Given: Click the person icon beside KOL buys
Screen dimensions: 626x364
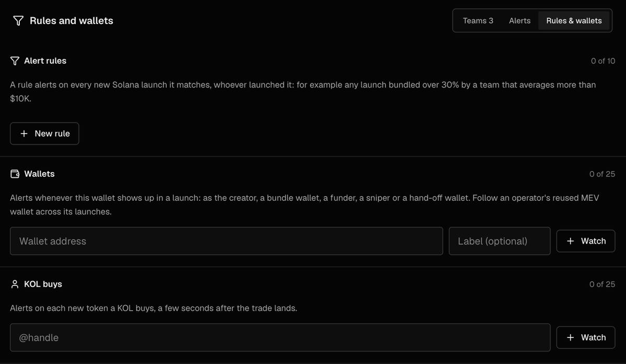Looking at the screenshot, I should 15,284.
